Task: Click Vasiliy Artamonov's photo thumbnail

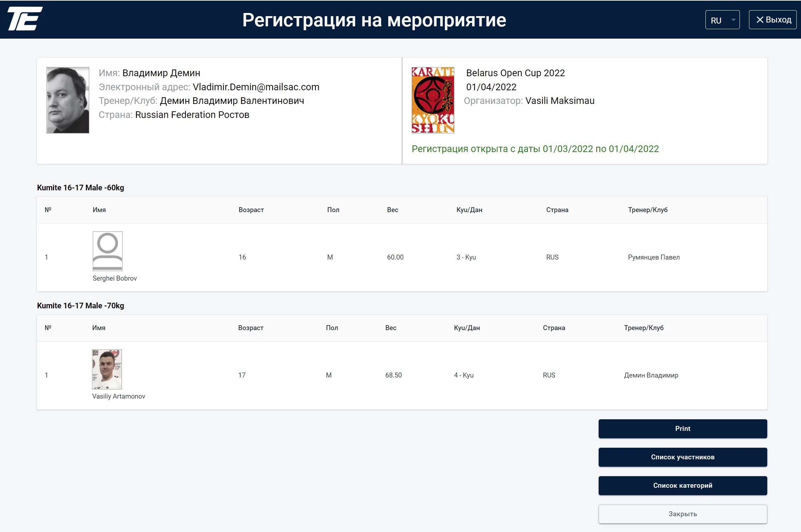Action: [107, 369]
